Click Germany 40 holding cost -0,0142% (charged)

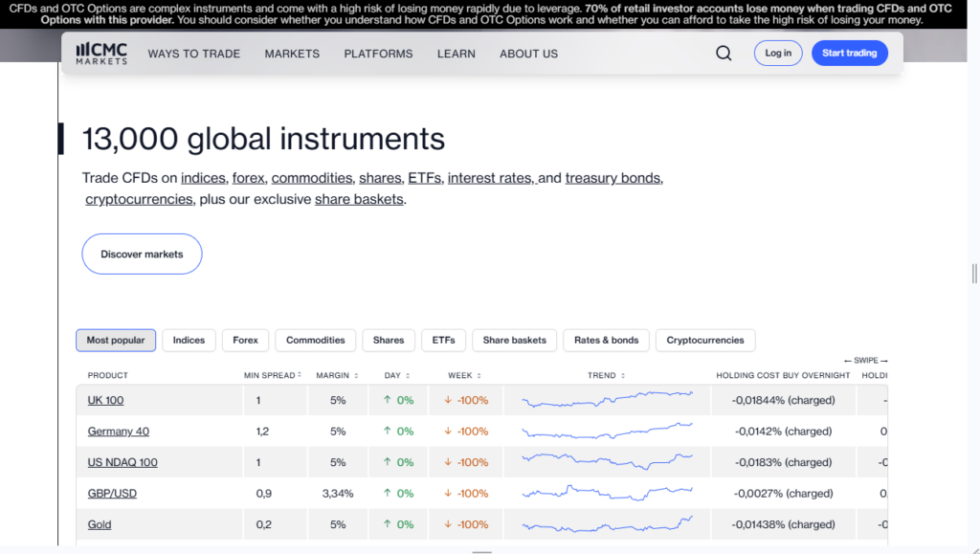[x=783, y=431]
